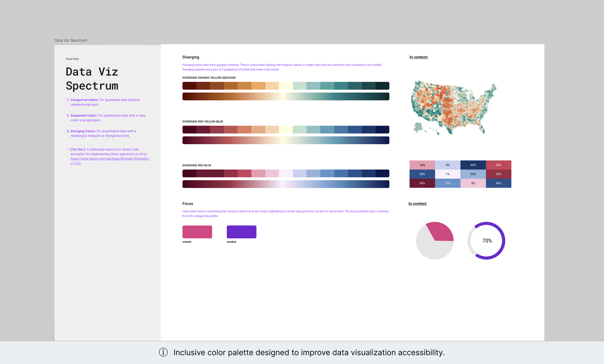Select the purple #6A2BCB focus swatch

pyautogui.click(x=241, y=232)
